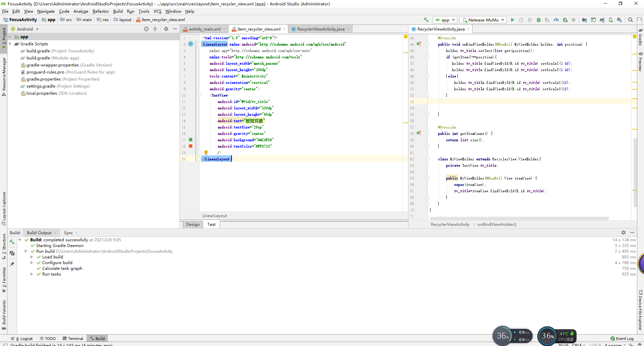Viewport: 644px width, 346px height.
Task: Click the Run Anything window icon
Action: pyautogui.click(x=593, y=20)
